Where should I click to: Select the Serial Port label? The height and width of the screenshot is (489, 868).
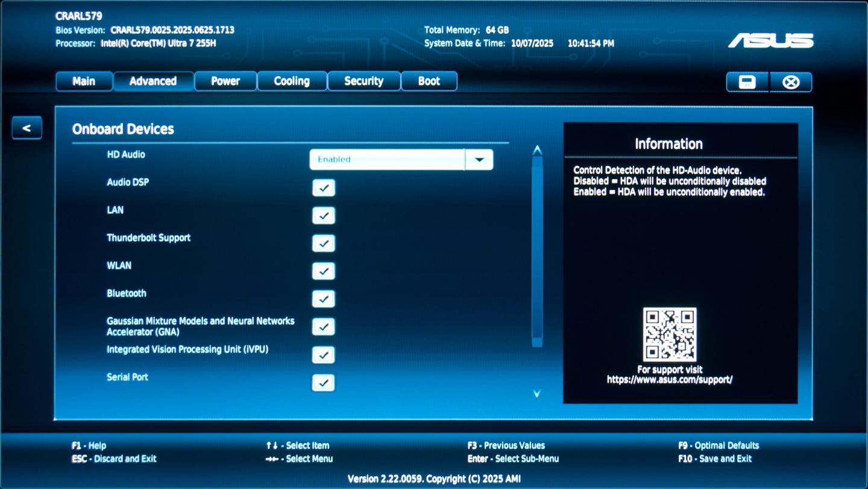tap(127, 377)
